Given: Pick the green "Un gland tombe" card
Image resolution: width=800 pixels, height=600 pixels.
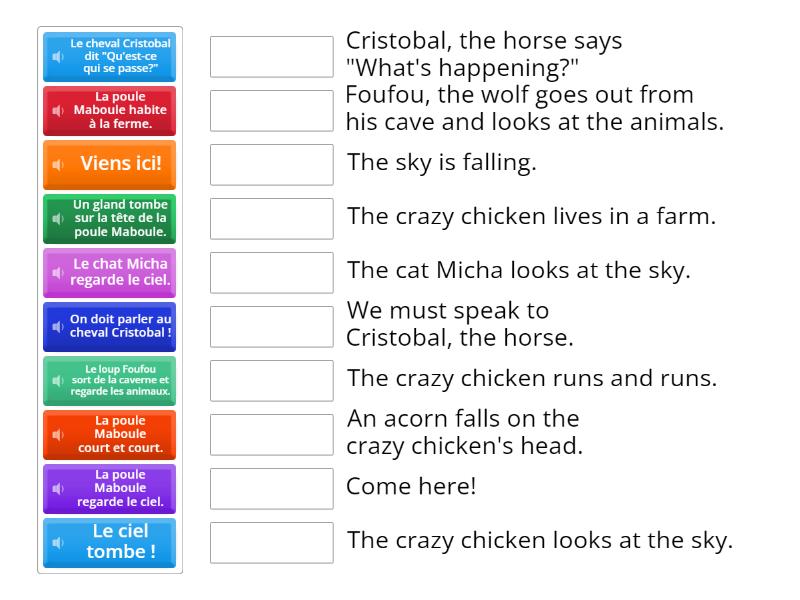Looking at the screenshot, I should 120,218.
